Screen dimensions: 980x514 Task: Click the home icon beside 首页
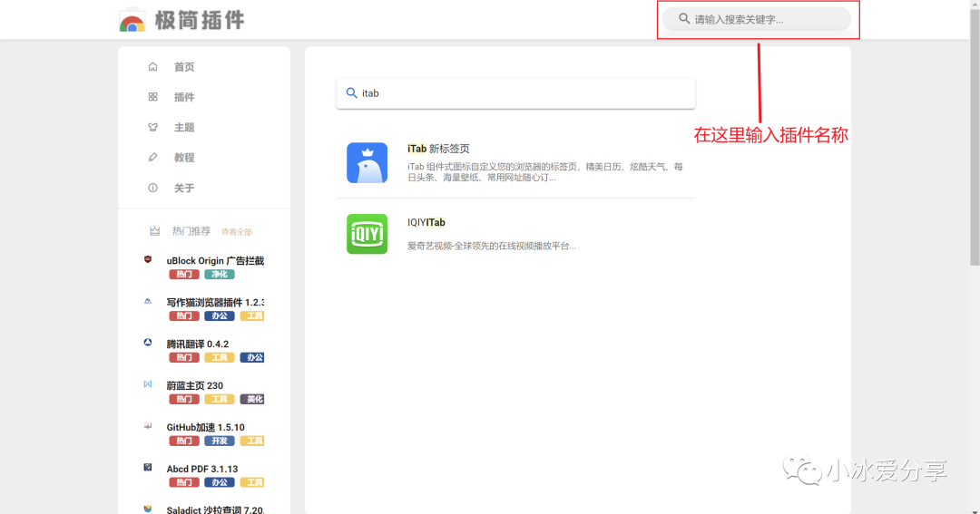tap(152, 67)
